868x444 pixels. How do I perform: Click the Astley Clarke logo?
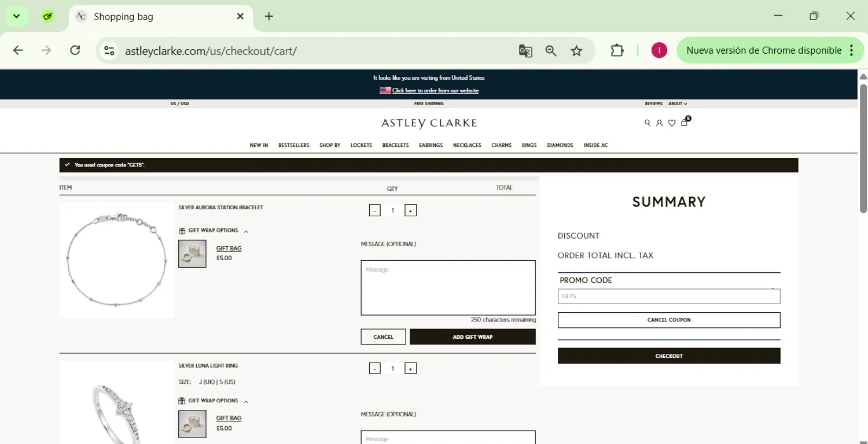[x=429, y=123]
